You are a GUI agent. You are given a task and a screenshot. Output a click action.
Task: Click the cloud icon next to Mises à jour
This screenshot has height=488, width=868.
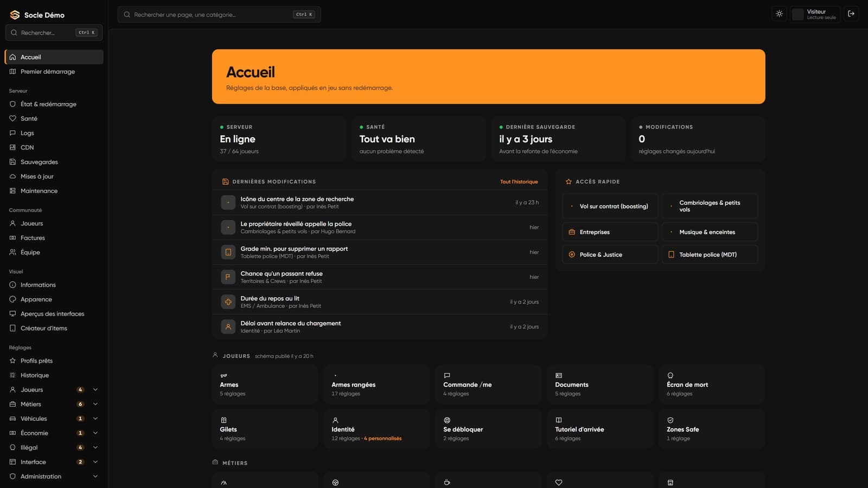coord(12,176)
